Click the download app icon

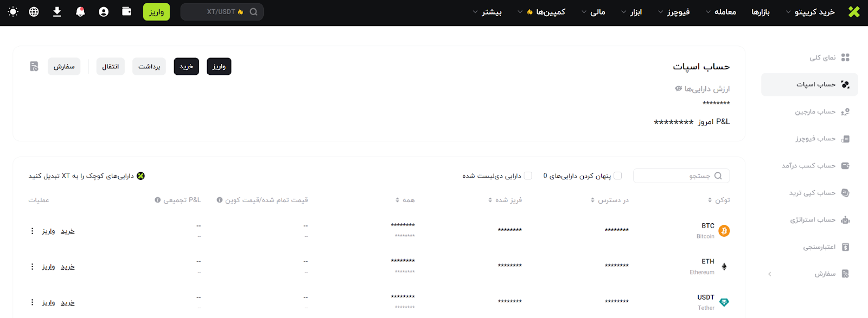[x=57, y=12]
